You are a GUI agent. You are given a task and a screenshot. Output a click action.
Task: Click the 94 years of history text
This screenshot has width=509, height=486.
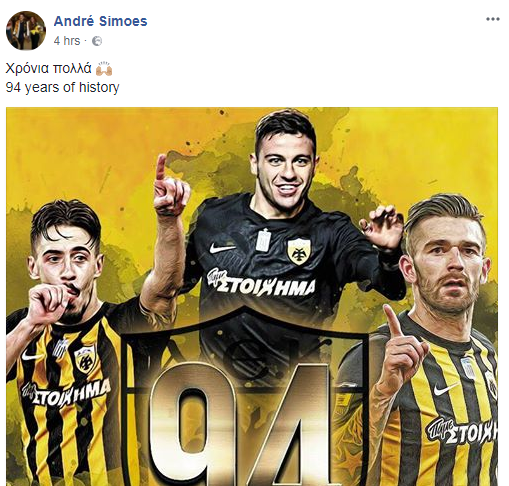pyautogui.click(x=62, y=87)
